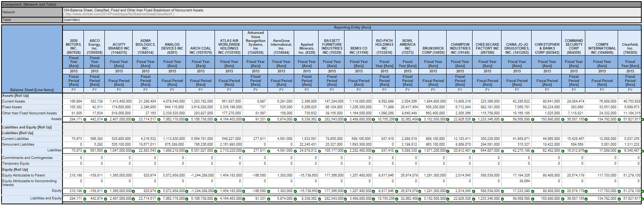Image resolution: width=644 pixels, height=207 pixels.
Task: Click the 'Reporting Entity [Axis]' header
Action: 352,27
